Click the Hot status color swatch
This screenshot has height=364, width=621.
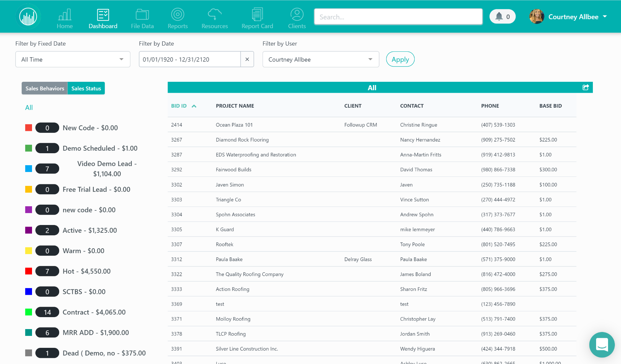[x=28, y=271]
